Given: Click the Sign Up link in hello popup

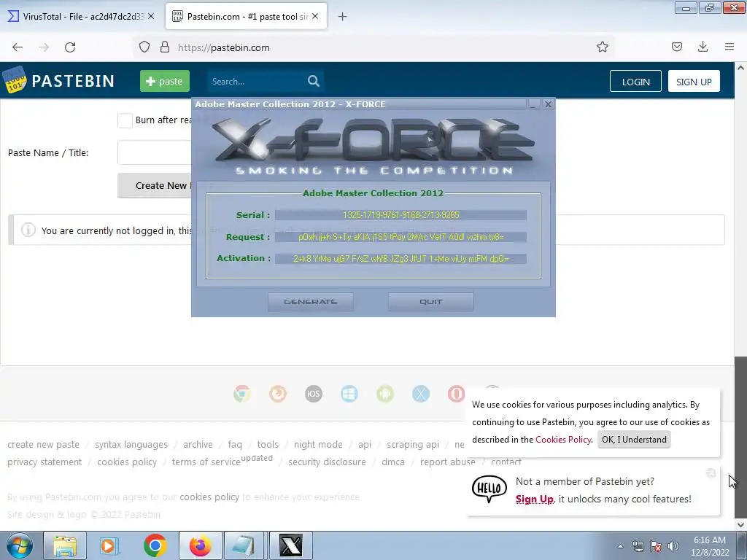Looking at the screenshot, I should [x=534, y=499].
